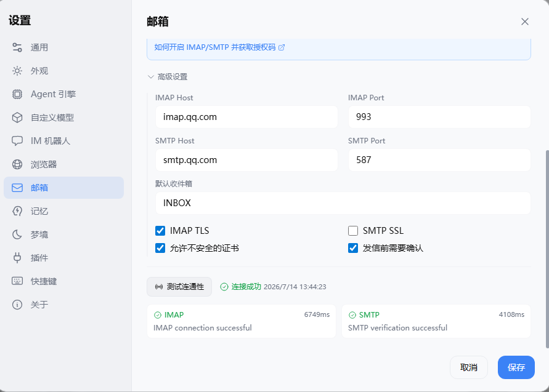
Task: Click the Agent 引擎 chip icon
Action: 17,94
